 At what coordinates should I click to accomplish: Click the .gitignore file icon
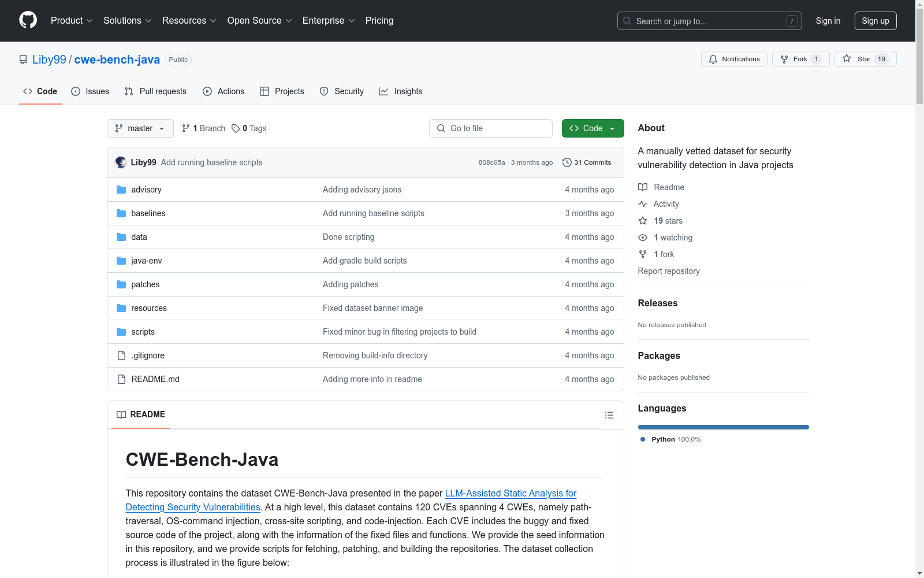(121, 355)
